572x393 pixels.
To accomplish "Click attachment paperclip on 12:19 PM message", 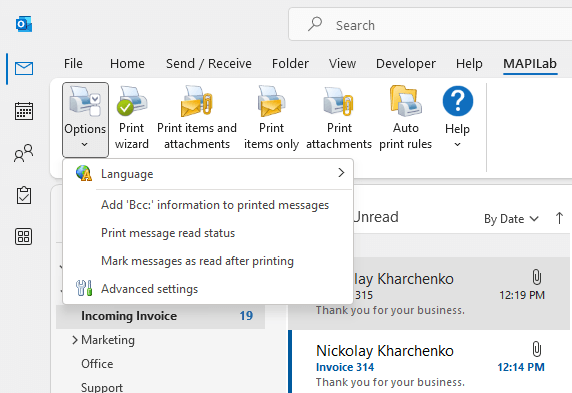I will tap(536, 277).
